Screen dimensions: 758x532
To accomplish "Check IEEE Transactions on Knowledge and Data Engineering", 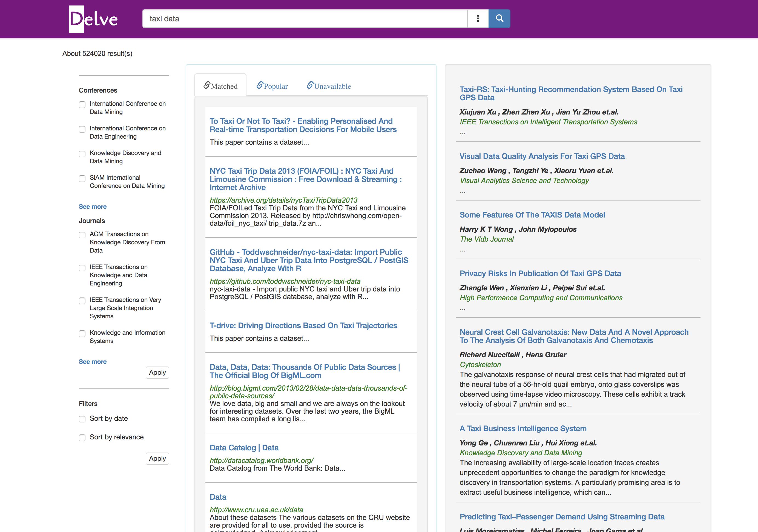I will pos(82,267).
